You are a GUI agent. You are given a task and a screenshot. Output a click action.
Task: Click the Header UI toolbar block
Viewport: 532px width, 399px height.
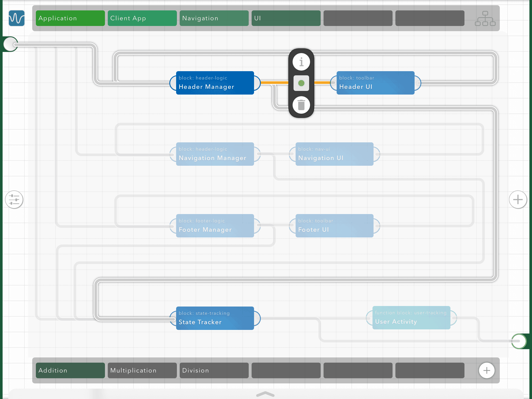coord(375,83)
